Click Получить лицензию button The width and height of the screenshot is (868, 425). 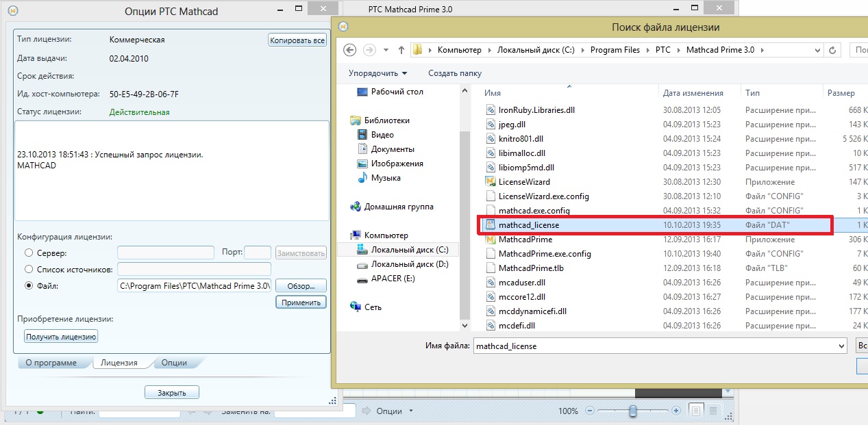(61, 336)
